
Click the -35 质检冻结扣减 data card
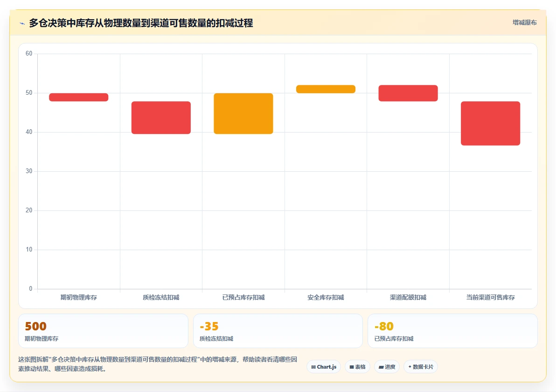(278, 330)
